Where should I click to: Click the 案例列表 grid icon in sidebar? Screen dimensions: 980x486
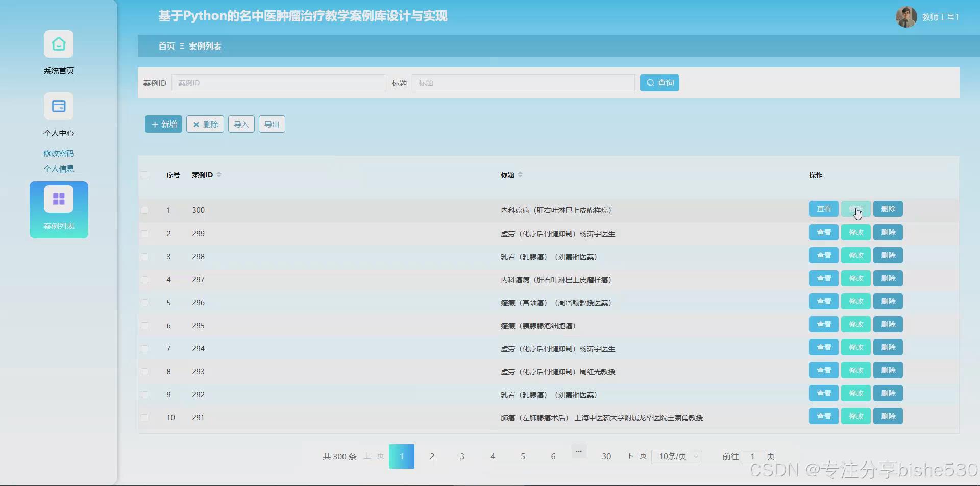click(59, 198)
